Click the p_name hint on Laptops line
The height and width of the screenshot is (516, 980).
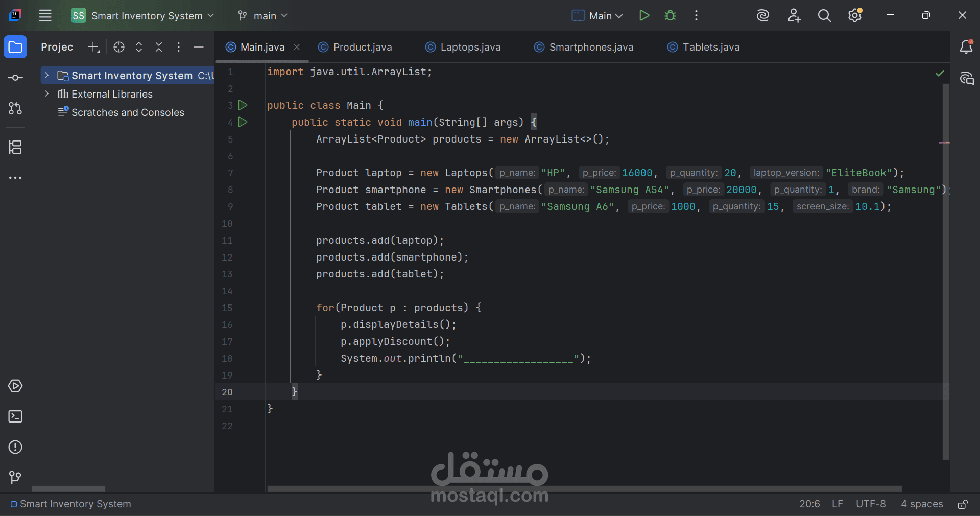click(517, 173)
